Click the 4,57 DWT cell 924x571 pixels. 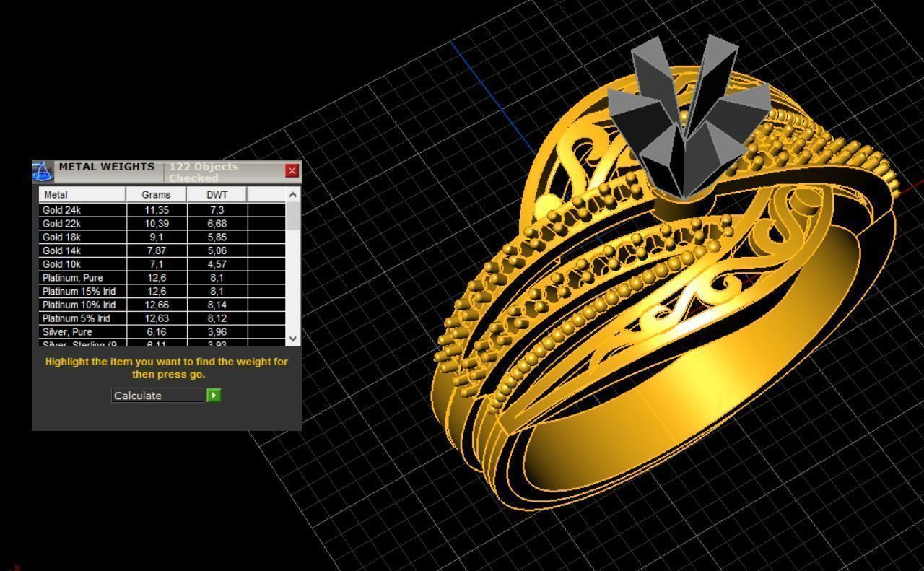click(217, 264)
